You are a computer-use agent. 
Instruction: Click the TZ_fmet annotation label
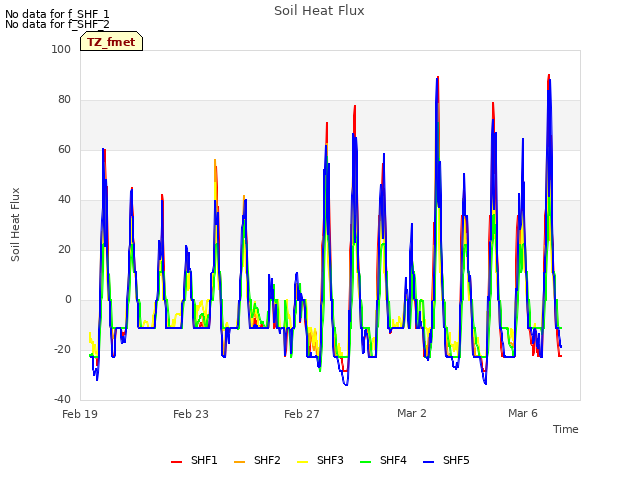click(x=111, y=42)
